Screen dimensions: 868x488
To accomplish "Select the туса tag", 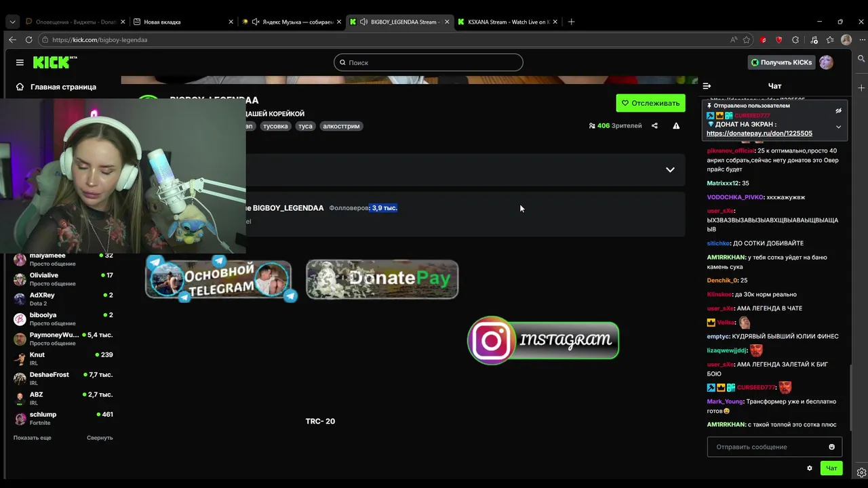I will point(305,126).
